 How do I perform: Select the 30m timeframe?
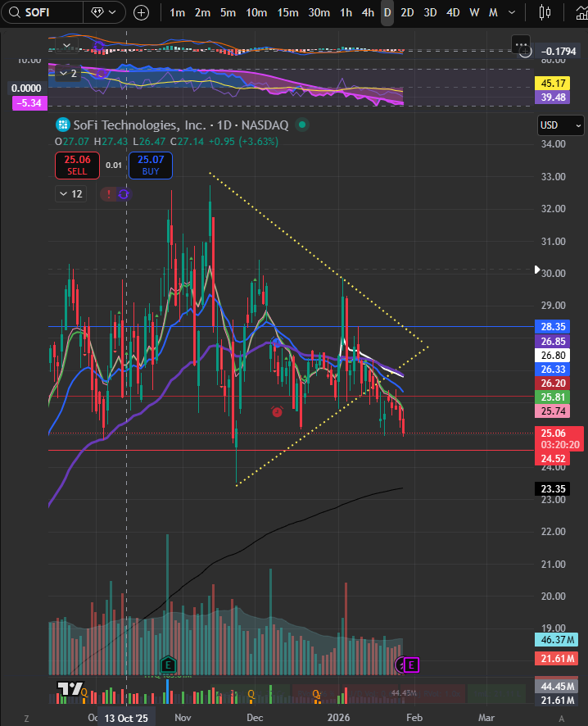point(319,12)
